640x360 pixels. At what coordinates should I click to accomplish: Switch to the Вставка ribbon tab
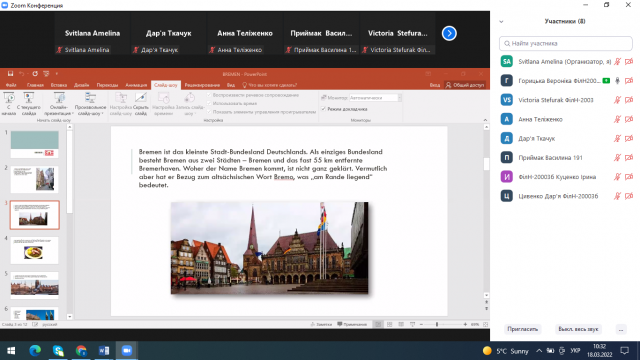coord(59,85)
